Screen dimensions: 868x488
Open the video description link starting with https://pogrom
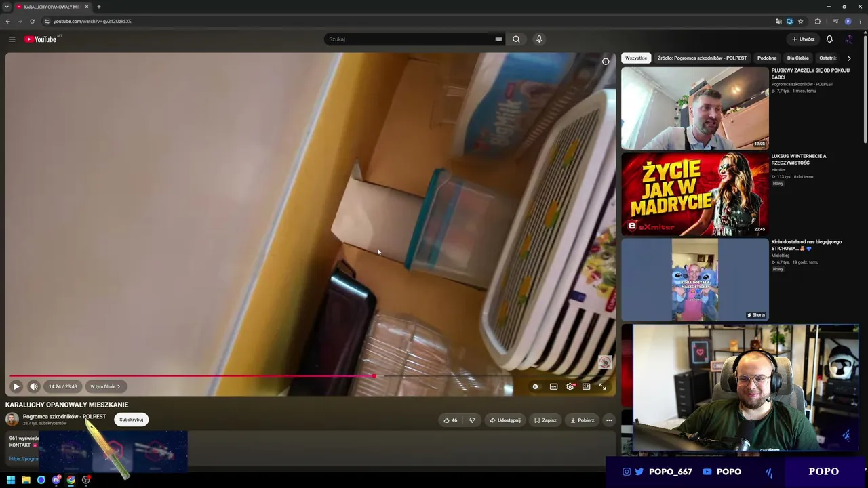(24, 459)
